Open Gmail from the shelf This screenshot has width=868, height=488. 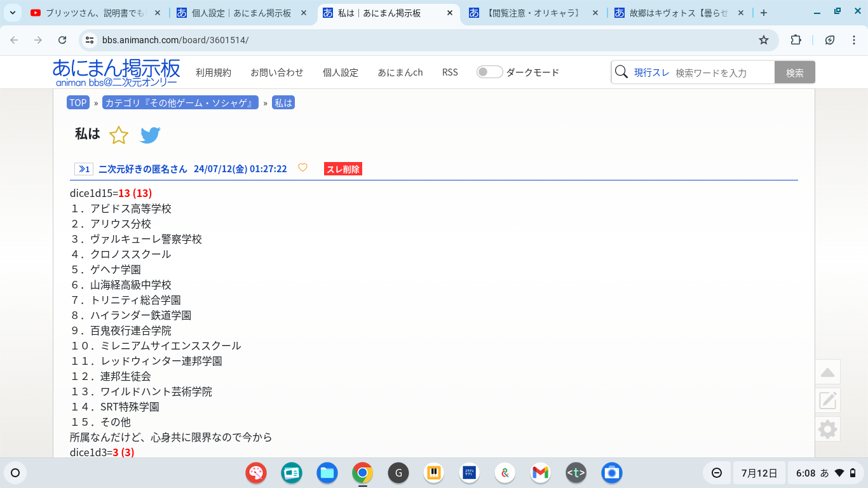point(540,473)
